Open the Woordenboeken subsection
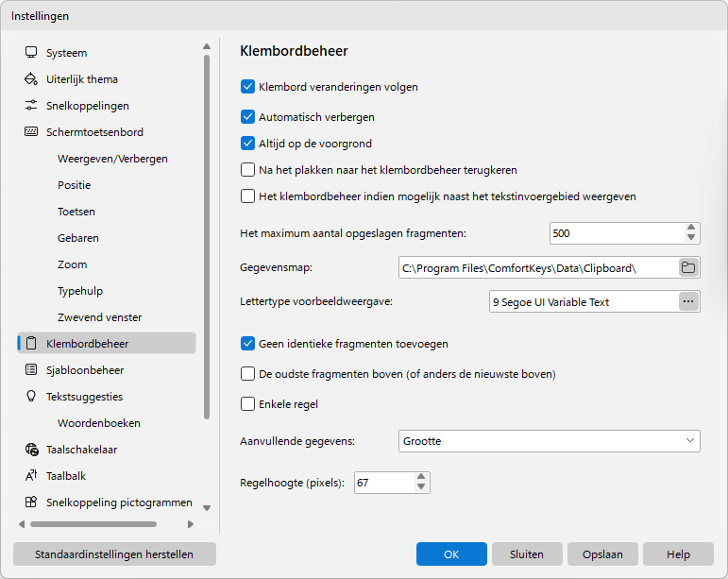Screen dimensions: 728x579 pos(98,422)
